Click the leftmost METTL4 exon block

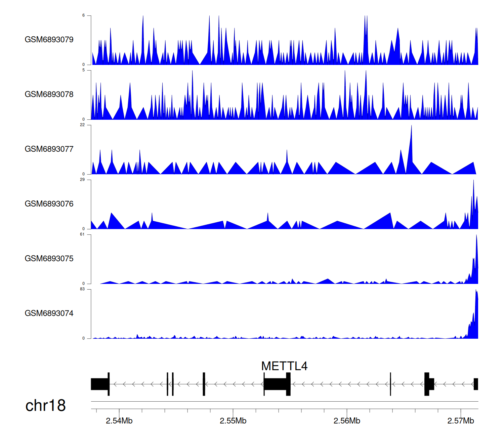point(99,384)
